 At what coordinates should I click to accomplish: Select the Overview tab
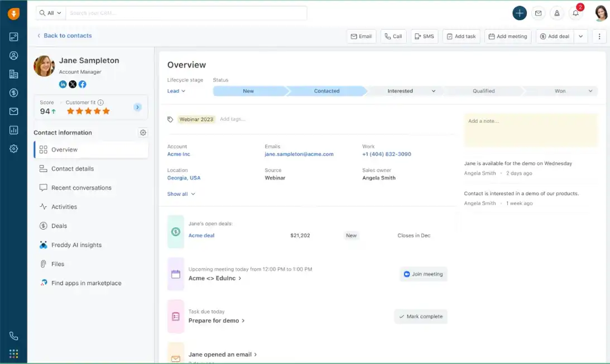pos(92,149)
